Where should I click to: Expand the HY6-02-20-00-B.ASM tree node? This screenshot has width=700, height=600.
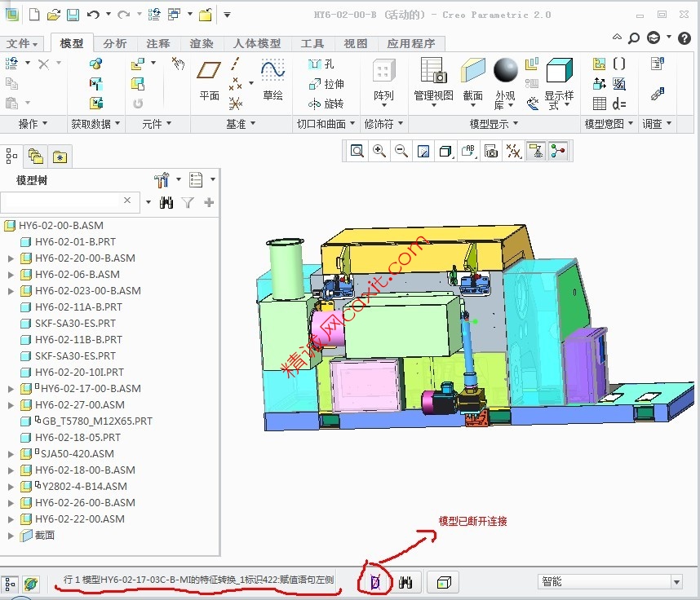pos(11,258)
